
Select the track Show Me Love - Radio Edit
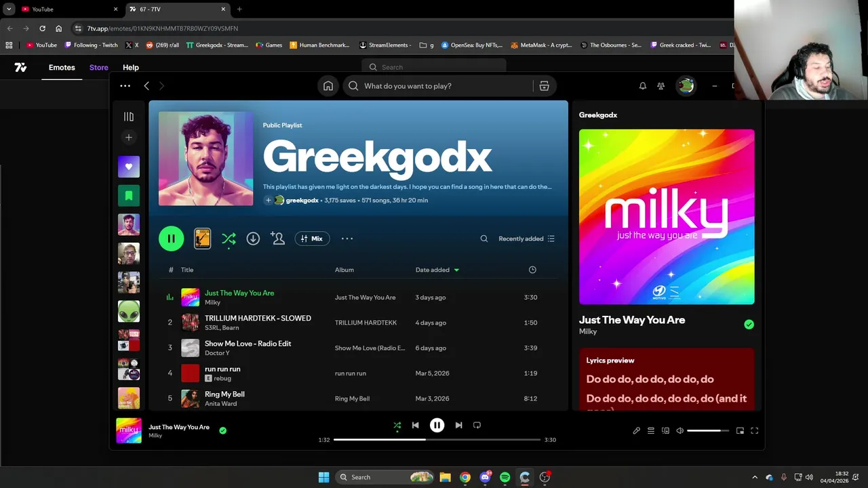248,344
